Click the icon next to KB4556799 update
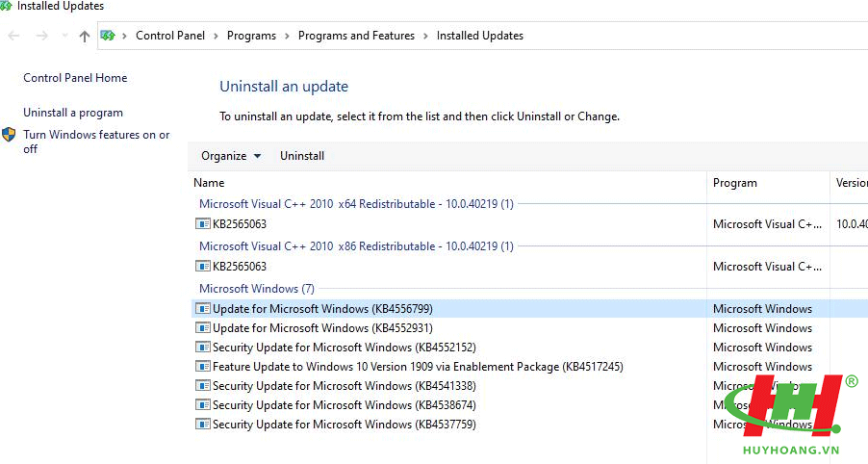This screenshot has width=868, height=464. coord(203,308)
